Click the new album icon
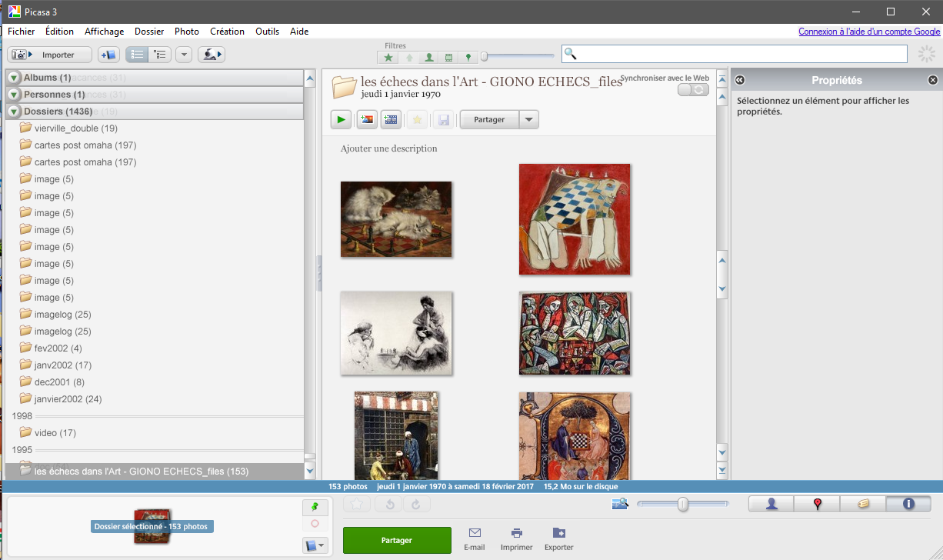 (108, 55)
